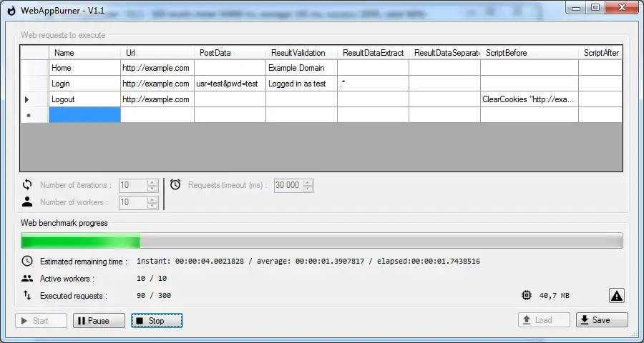Viewport: 644px width, 343px height.
Task: Click the estimated remaining time readout
Action: [x=308, y=261]
